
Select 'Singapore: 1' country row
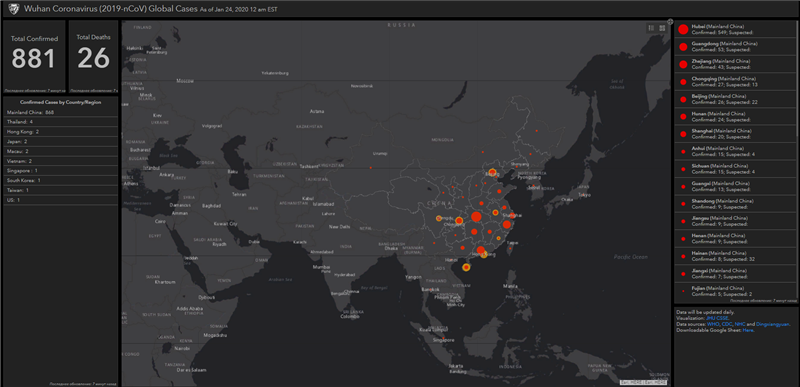pos(60,170)
